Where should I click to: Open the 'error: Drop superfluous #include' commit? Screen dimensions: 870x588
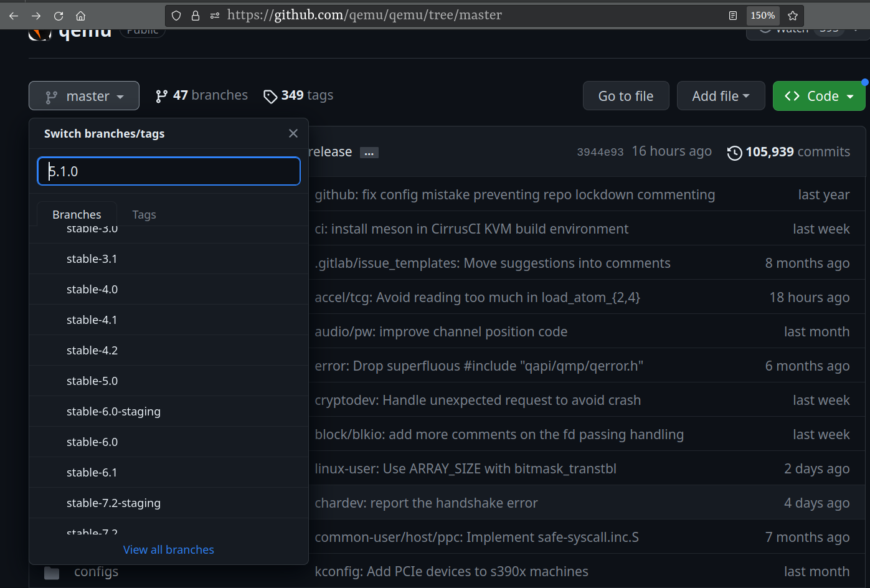coord(479,366)
